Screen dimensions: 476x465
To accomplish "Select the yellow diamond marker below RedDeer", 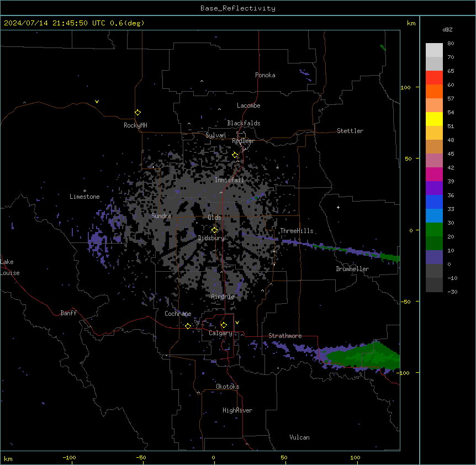I will tap(235, 155).
